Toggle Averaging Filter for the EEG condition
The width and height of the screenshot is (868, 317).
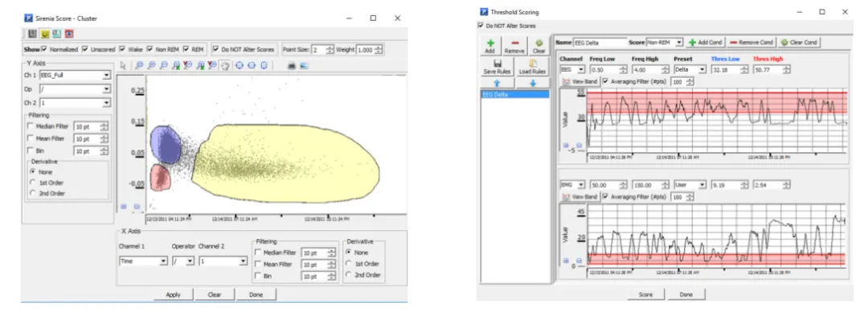click(x=606, y=81)
